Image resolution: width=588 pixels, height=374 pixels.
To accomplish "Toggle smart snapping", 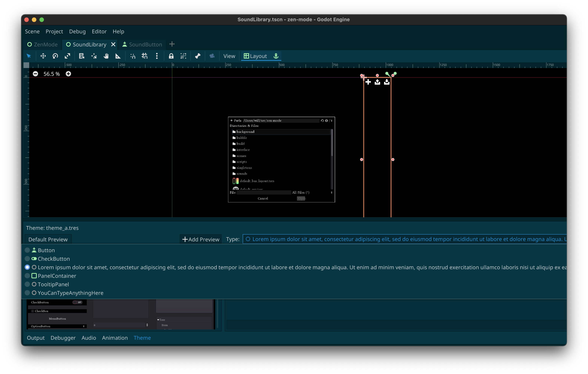I will 133,56.
